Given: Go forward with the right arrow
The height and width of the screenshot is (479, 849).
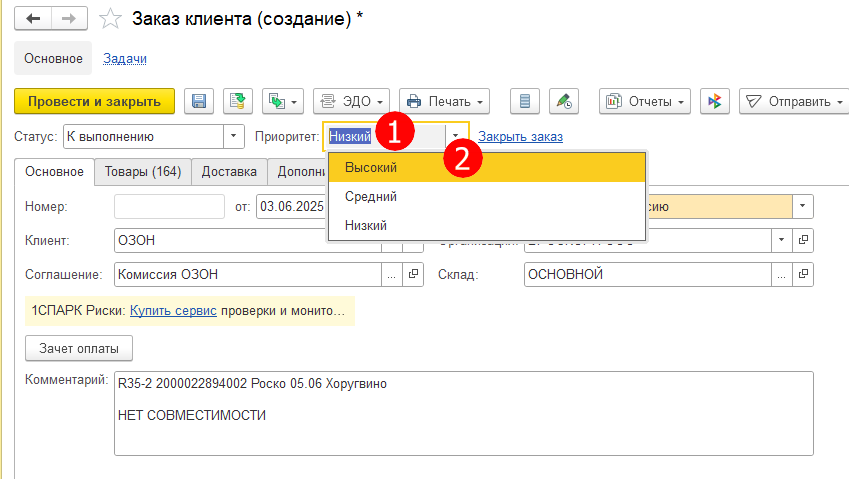Looking at the screenshot, I should click(69, 19).
